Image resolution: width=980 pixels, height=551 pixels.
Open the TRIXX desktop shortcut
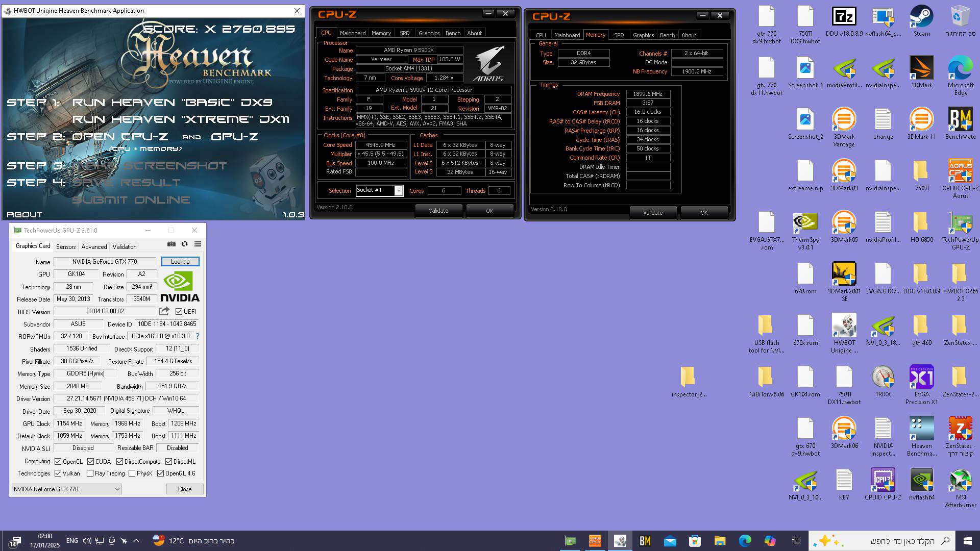(x=883, y=382)
